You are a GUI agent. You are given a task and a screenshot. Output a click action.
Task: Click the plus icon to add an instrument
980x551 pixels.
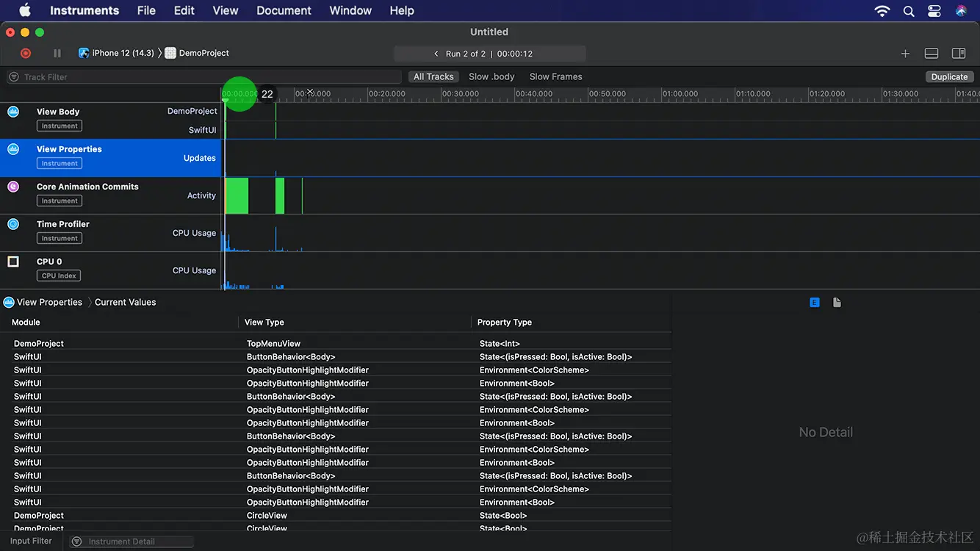pyautogui.click(x=905, y=54)
